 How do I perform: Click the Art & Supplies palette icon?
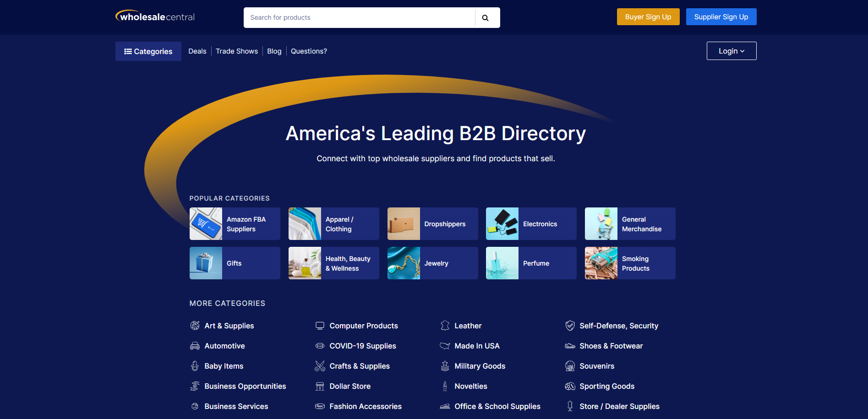click(195, 326)
